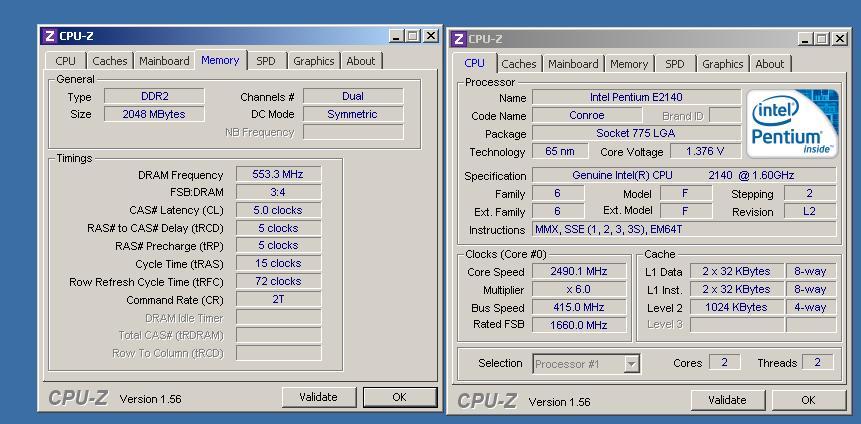This screenshot has width=861, height=424.
Task: Open SPD tab in right CPU-Z window
Action: click(x=675, y=64)
